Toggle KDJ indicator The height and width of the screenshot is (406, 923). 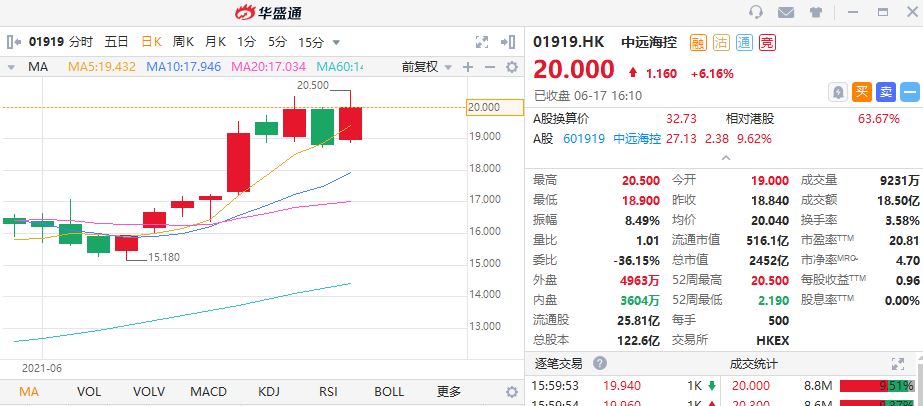click(268, 391)
